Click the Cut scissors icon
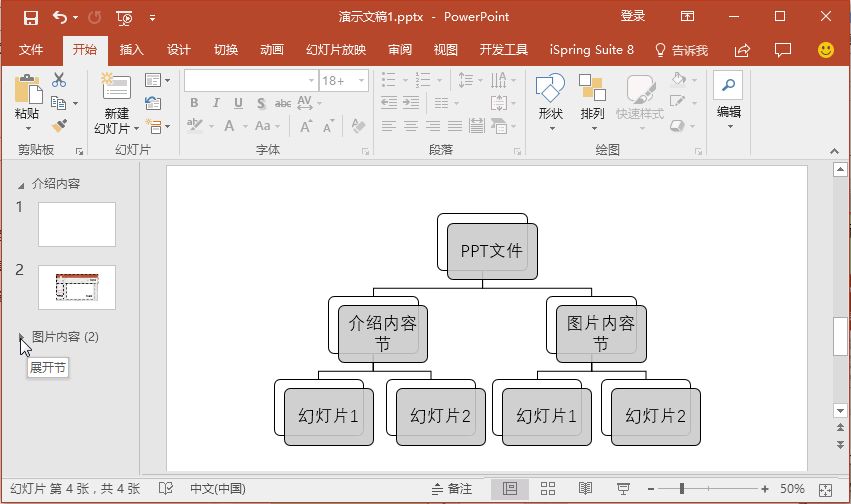The width and height of the screenshot is (851, 504). pyautogui.click(x=59, y=80)
